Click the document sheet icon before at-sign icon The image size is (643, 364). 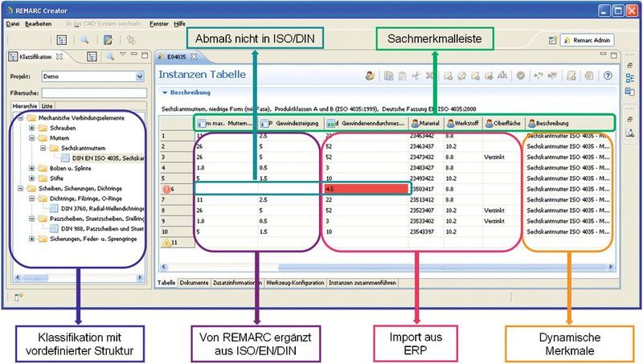[571, 76]
